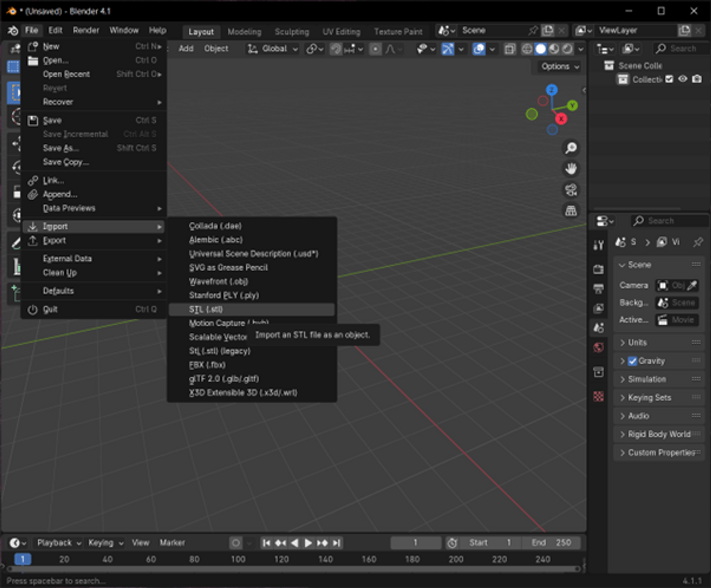Hide the Collection using the eye toggle
Screen dimensions: 711x588
pyautogui.click(x=683, y=79)
